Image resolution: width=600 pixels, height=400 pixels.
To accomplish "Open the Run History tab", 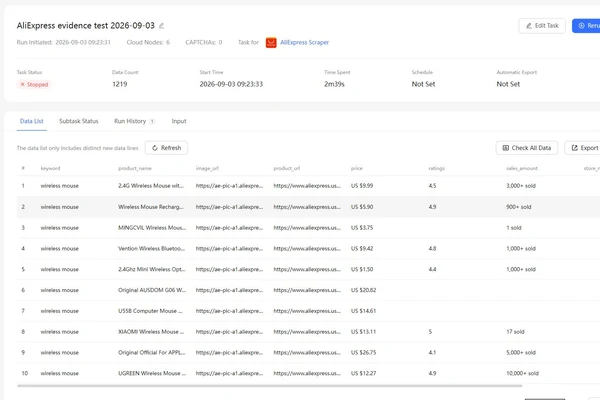I will coord(134,121).
